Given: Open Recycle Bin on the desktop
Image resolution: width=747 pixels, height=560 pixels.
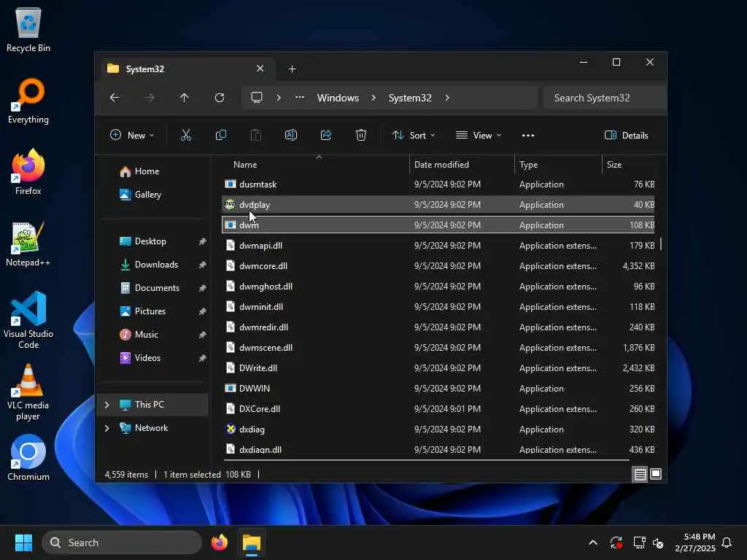Looking at the screenshot, I should pyautogui.click(x=28, y=29).
